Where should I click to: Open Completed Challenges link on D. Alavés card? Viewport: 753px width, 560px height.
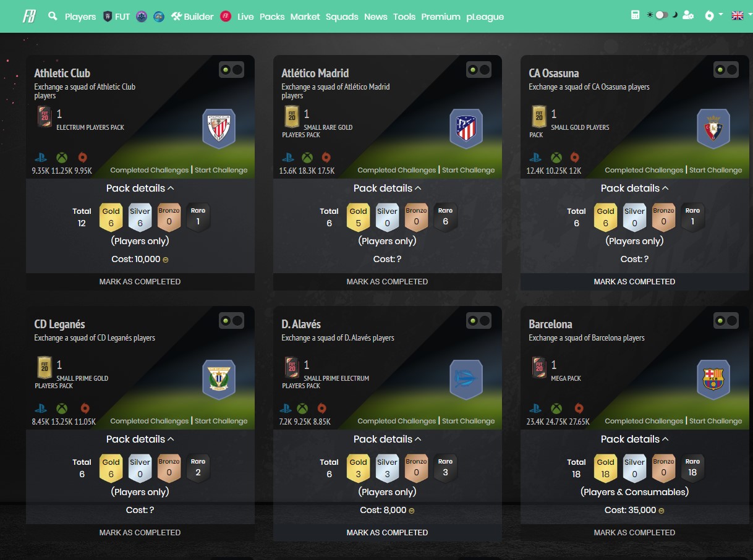point(396,421)
